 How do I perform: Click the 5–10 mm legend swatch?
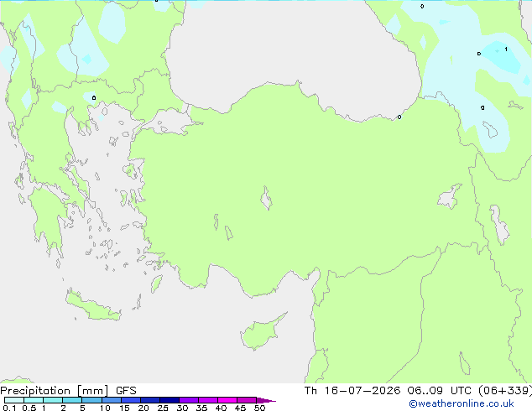pyautogui.click(x=91, y=400)
